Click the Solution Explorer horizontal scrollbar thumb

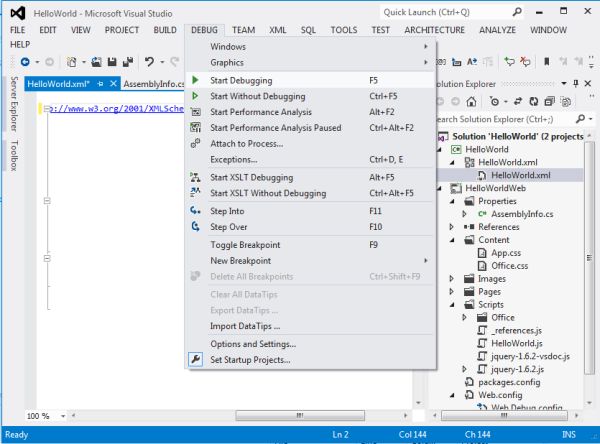pyautogui.click(x=504, y=415)
